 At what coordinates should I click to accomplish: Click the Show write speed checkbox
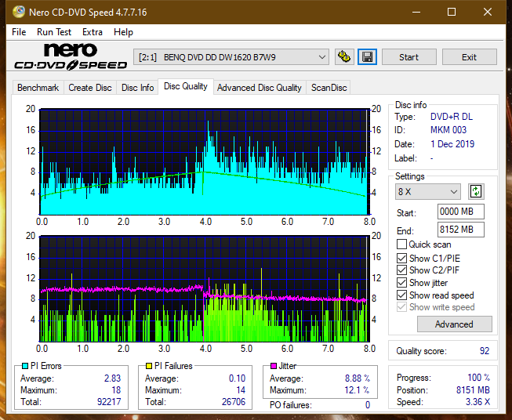[401, 307]
